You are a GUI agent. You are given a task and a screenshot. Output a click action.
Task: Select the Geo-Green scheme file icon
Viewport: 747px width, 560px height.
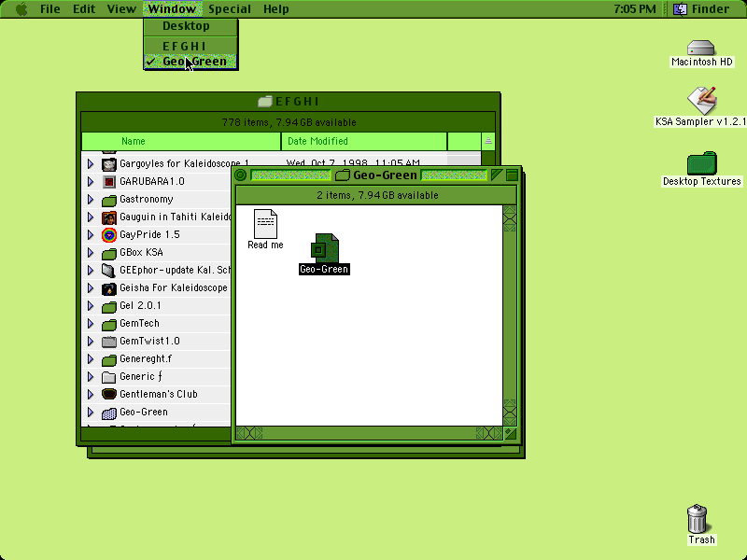(324, 247)
